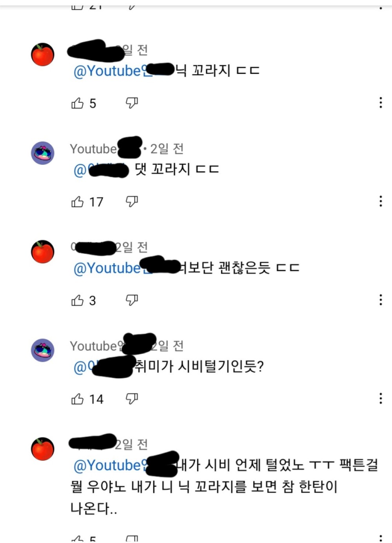Tap sunglasses avatar beside 시비털기인듯 comment
Image resolution: width=392 pixels, height=543 pixels.
(x=42, y=350)
